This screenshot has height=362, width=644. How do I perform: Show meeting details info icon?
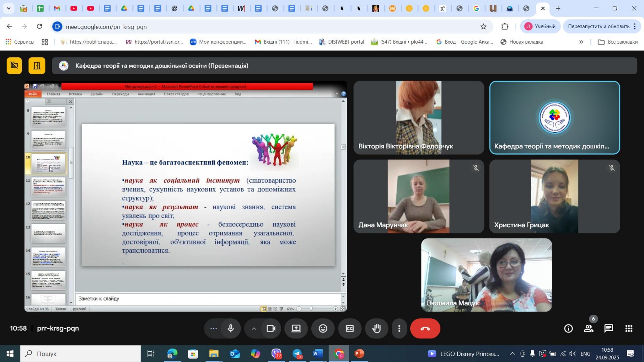click(568, 328)
